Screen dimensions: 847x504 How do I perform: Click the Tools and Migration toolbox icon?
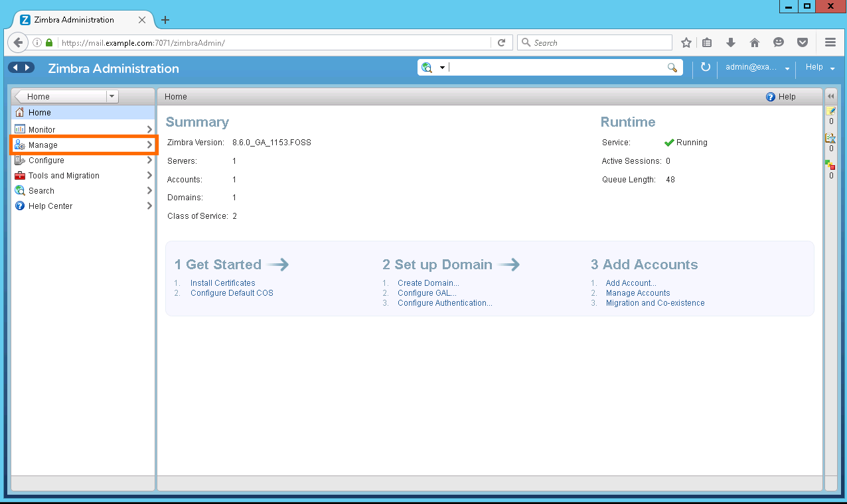tap(20, 176)
